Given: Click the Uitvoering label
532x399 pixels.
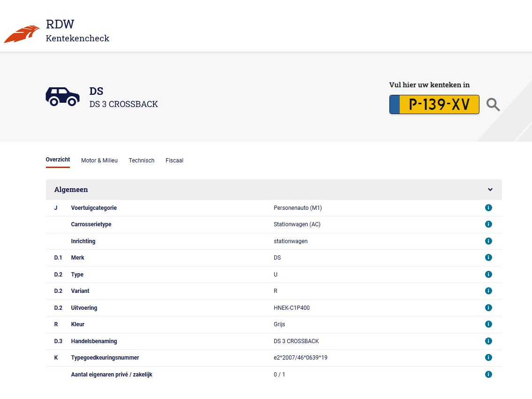Looking at the screenshot, I should [84, 307].
